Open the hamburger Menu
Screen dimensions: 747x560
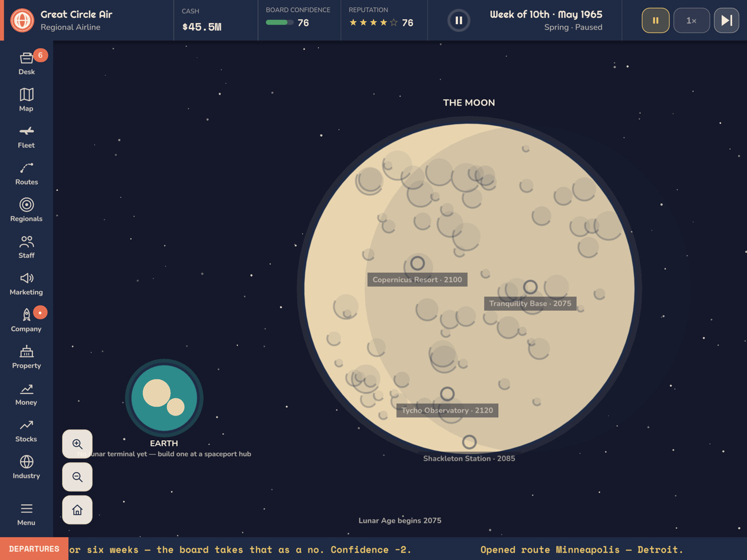(26, 514)
